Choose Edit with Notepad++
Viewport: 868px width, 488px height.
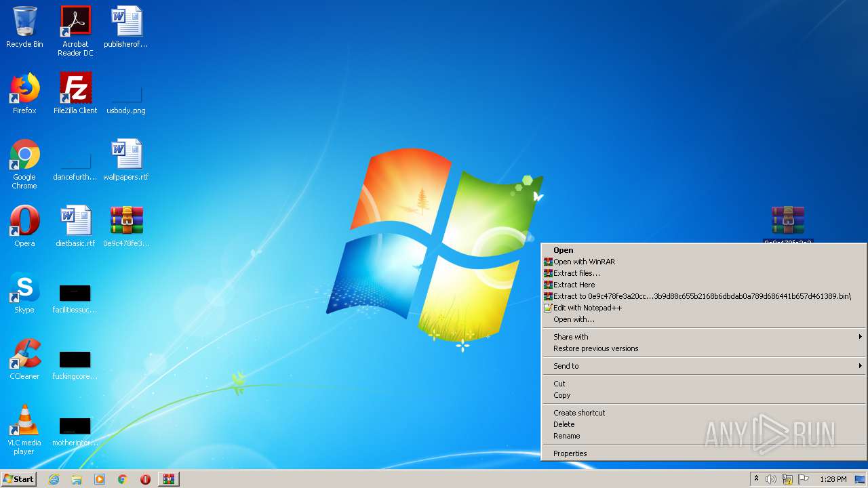pyautogui.click(x=704, y=308)
